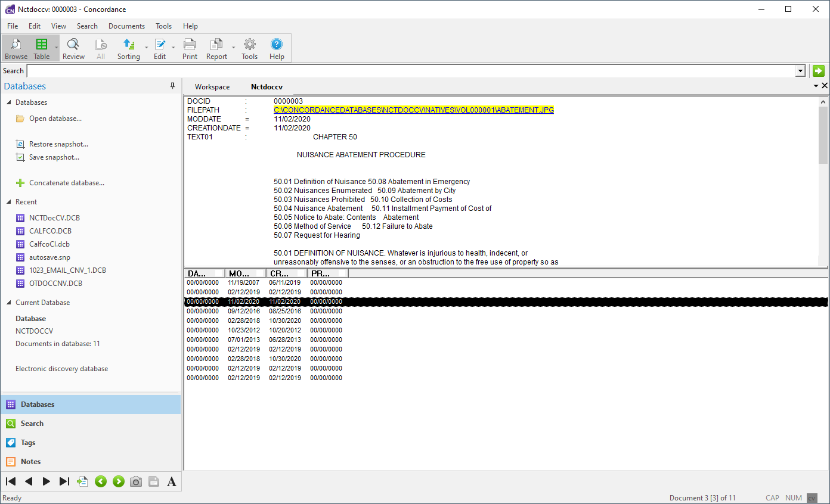The width and height of the screenshot is (830, 504).
Task: Click Save snapshot... link
Action: click(54, 157)
